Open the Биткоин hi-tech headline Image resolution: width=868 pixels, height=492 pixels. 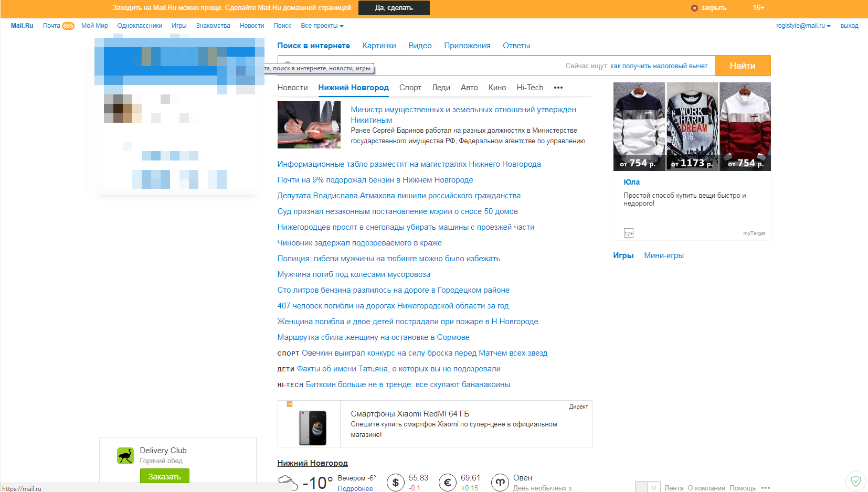(x=408, y=384)
